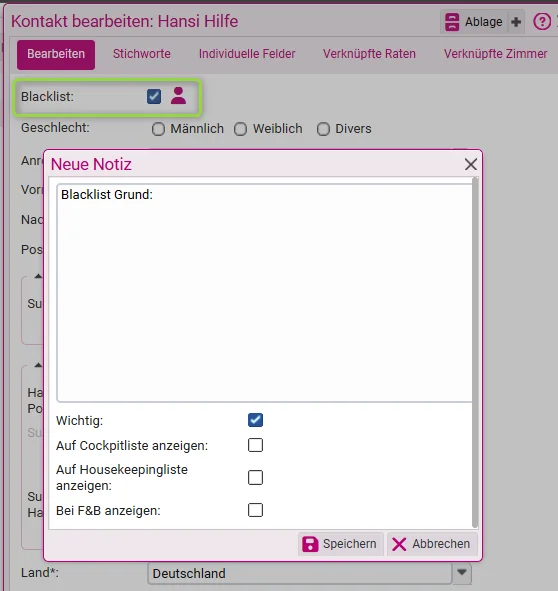
Task: Open the Verknüpfte Zimmer tab
Action: [495, 54]
